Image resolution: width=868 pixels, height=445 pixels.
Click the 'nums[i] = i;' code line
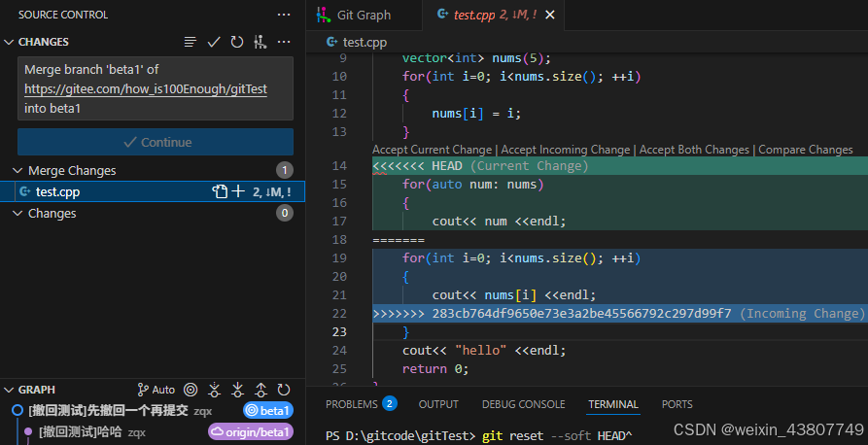pyautogui.click(x=476, y=114)
